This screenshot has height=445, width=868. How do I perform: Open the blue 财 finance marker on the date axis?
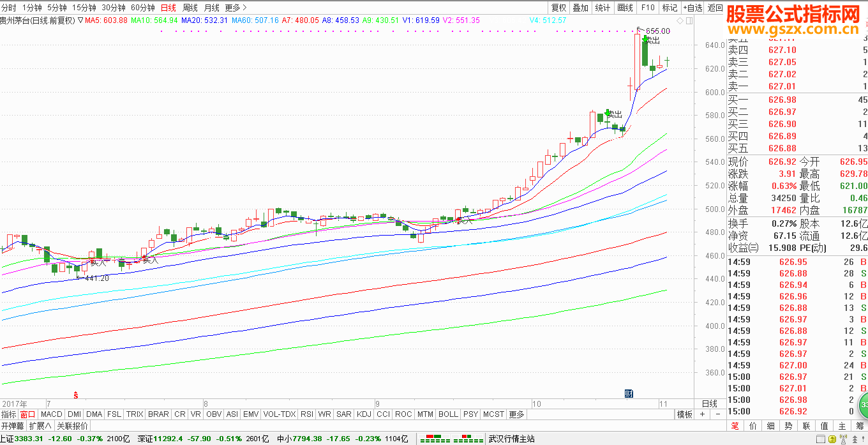[x=628, y=393]
